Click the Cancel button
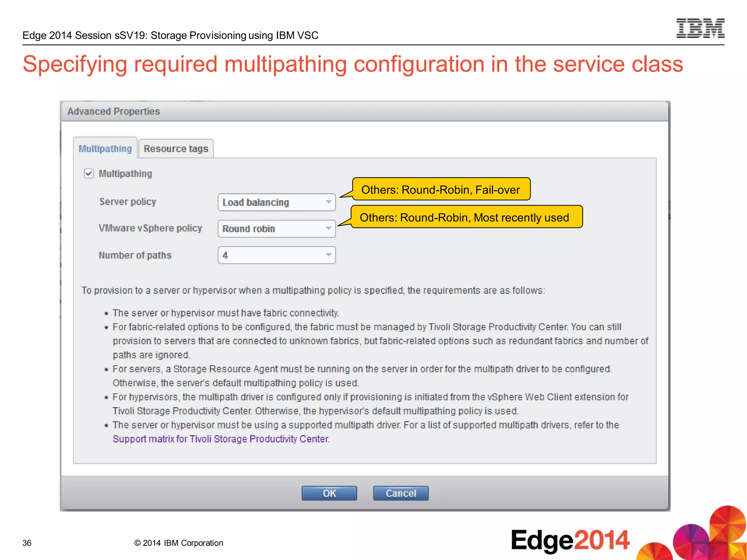The image size is (747, 560). (400, 493)
